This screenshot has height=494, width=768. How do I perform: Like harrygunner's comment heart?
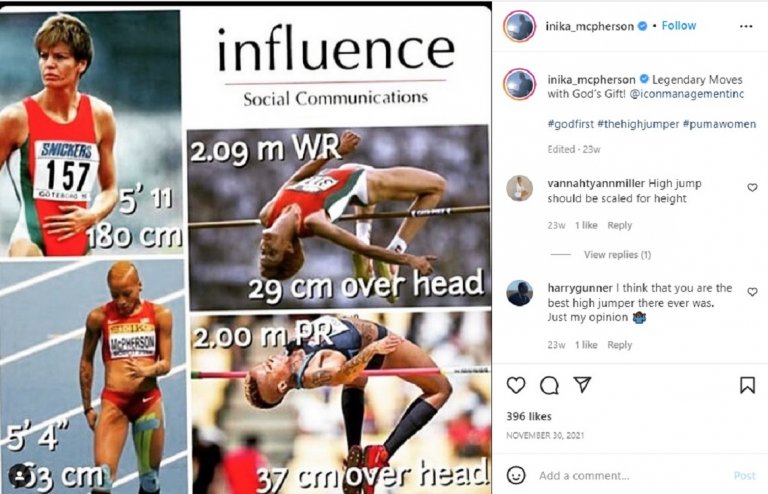[752, 292]
